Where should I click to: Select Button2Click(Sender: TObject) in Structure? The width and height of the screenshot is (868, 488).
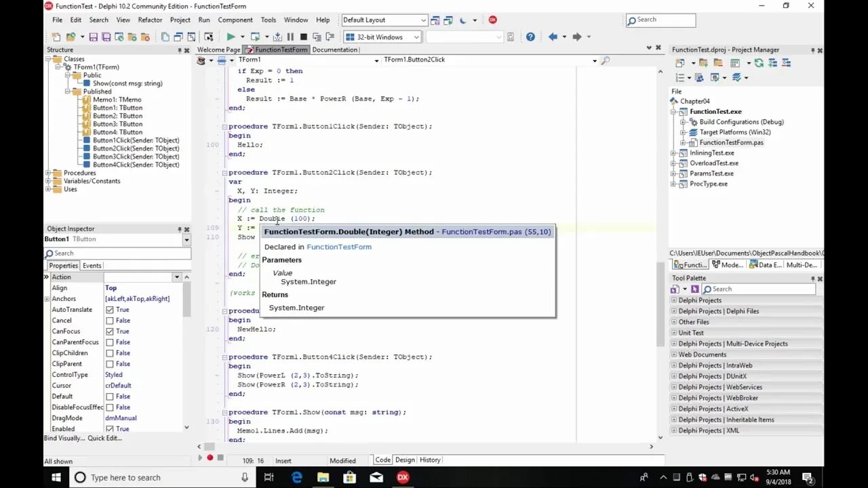[x=136, y=148]
